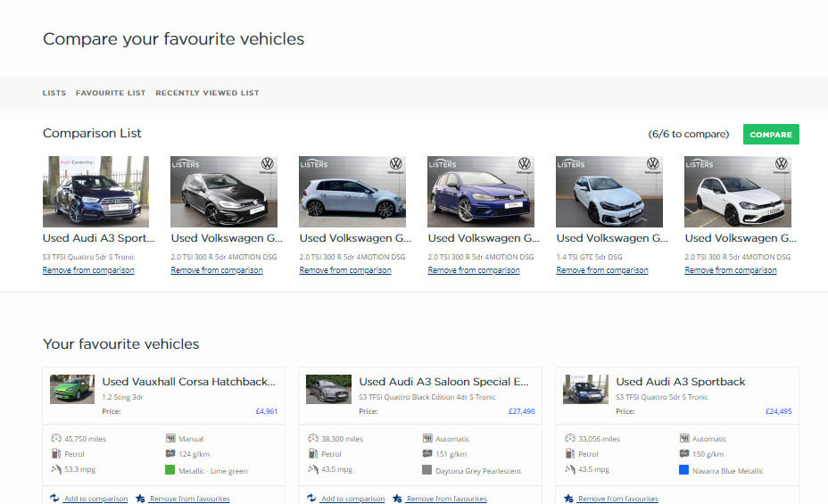The width and height of the screenshot is (828, 504).
Task: Switch to FAVOURITE LIST tab
Action: pyautogui.click(x=111, y=93)
